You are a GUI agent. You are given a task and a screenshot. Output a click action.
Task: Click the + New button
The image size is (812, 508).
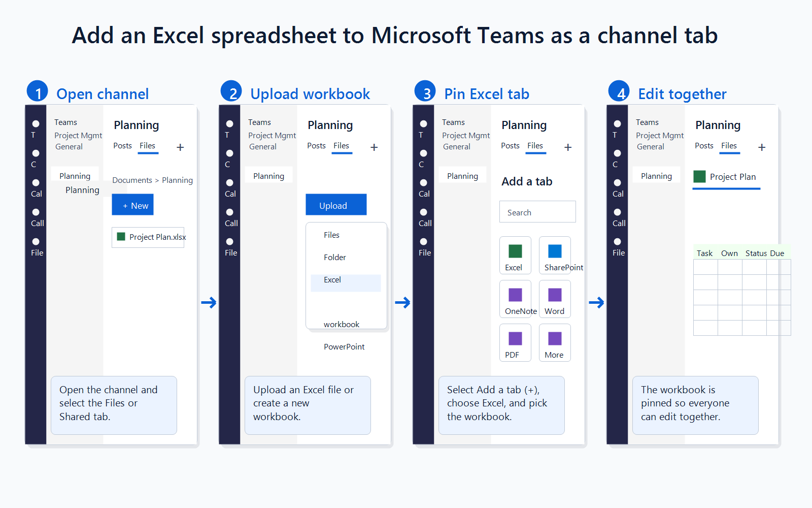pos(133,205)
